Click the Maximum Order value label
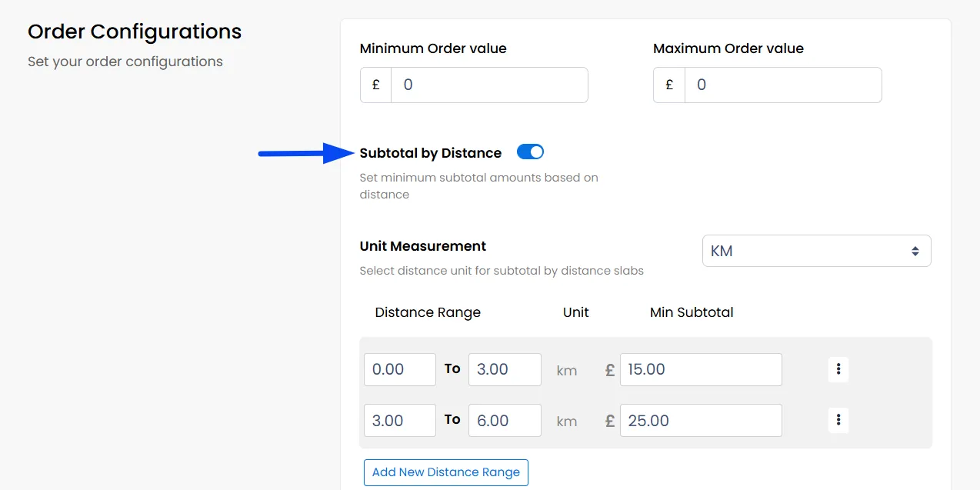The width and height of the screenshot is (980, 490). click(x=728, y=48)
